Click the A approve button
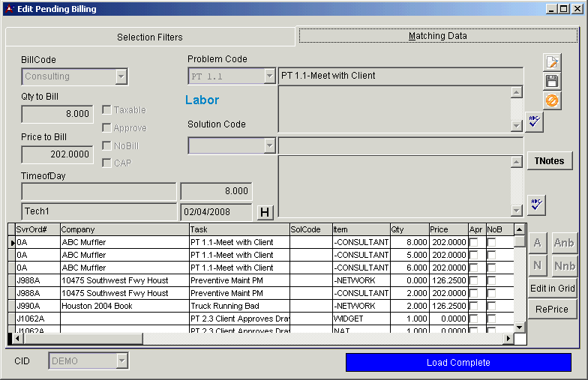This screenshot has width=588, height=380. [x=537, y=243]
